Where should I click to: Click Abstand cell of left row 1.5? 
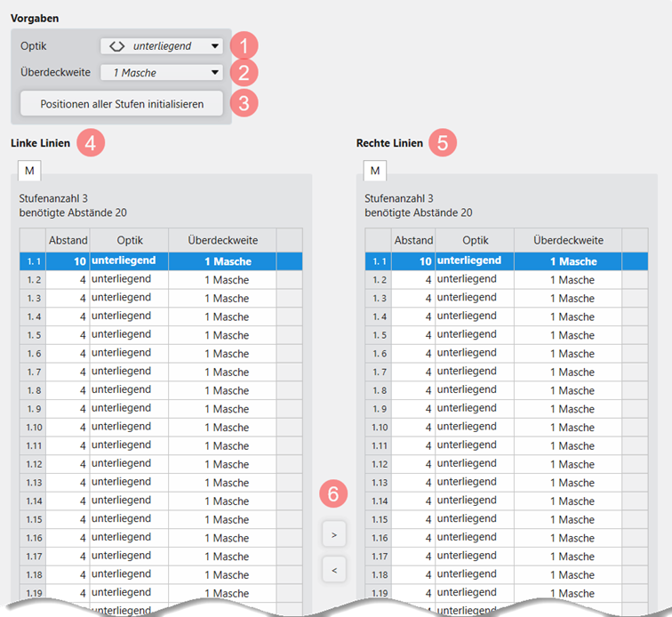68,335
